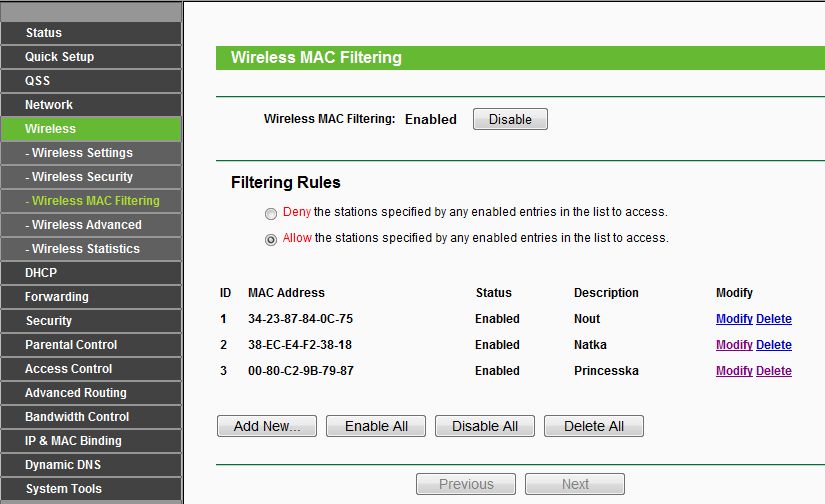Delete the Nout MAC entry
This screenshot has height=504, width=825.
point(774,319)
